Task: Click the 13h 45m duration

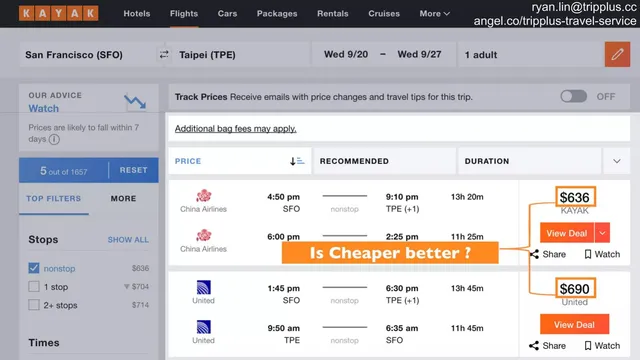Action: (467, 288)
